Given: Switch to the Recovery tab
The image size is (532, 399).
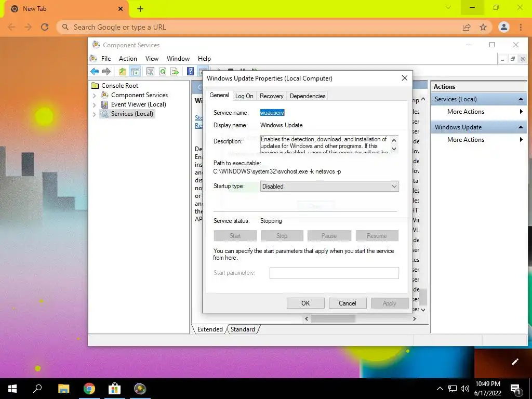Looking at the screenshot, I should coord(271,96).
